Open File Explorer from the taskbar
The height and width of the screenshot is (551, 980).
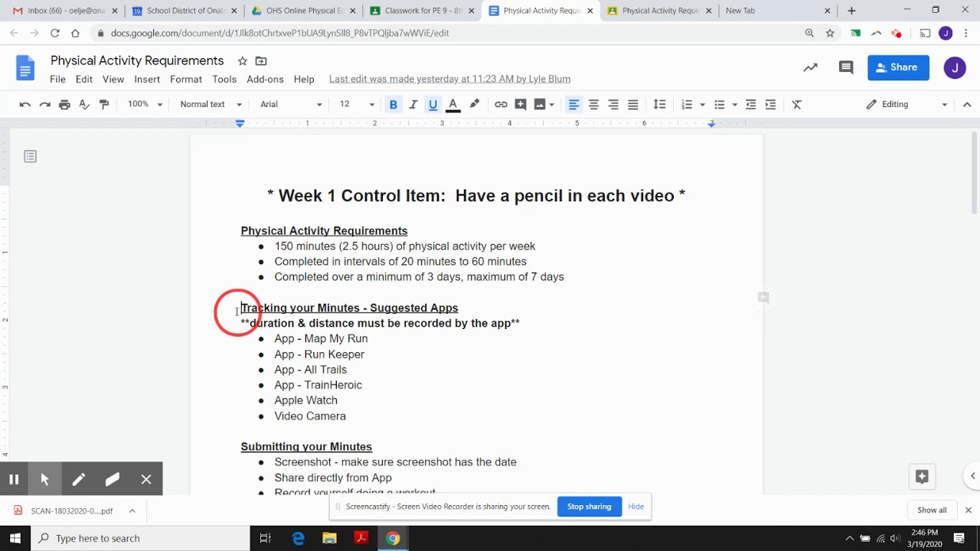[x=329, y=538]
